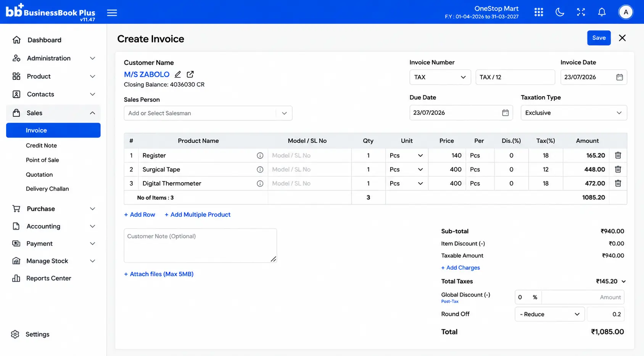
Task: Click the Payment sidebar icon
Action: point(16,244)
